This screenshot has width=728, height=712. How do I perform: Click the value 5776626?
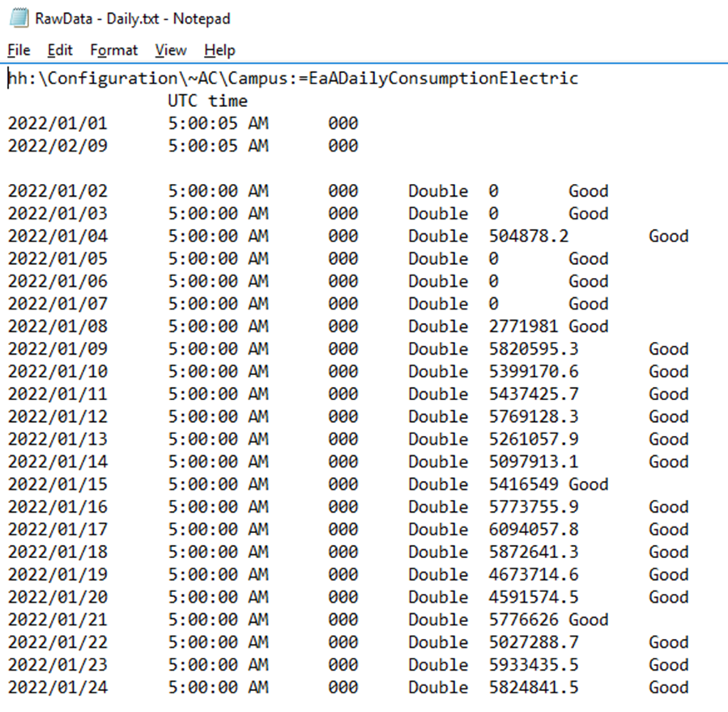[x=523, y=620]
